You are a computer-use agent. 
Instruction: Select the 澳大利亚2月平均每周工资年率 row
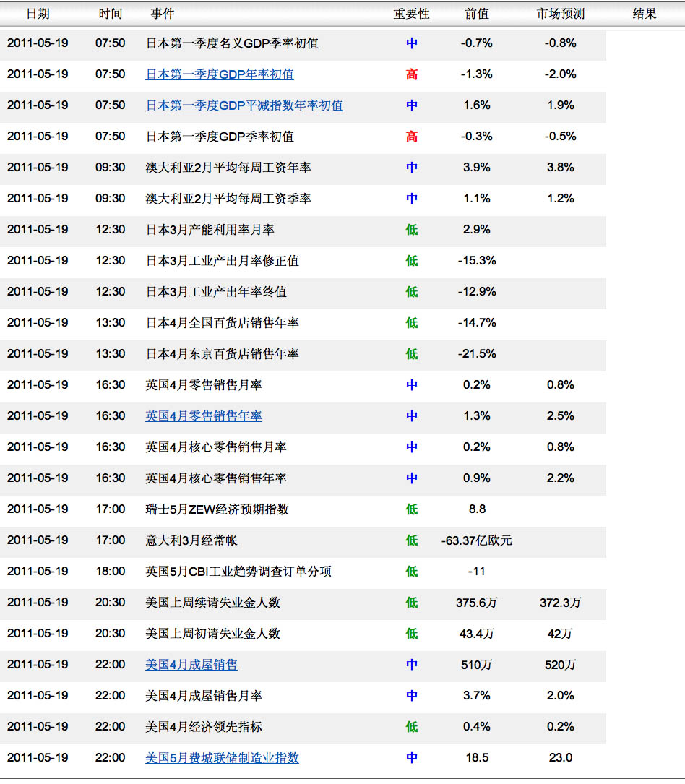pyautogui.click(x=303, y=168)
